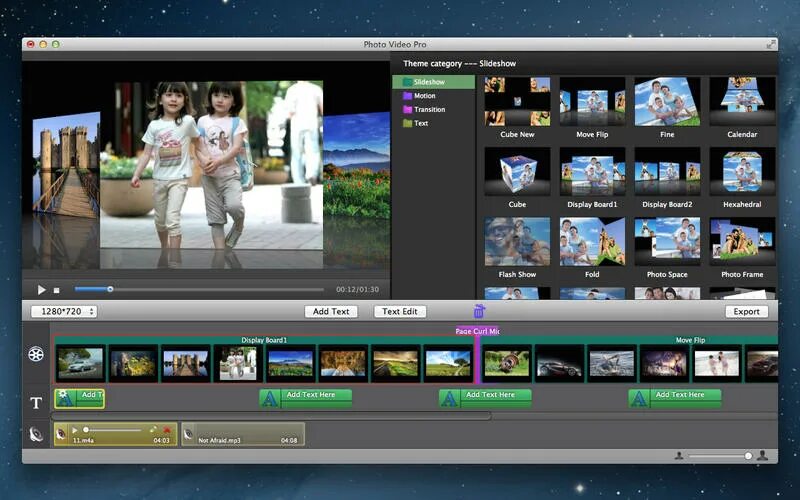This screenshot has height=500, width=800.
Task: Click the T text track icon
Action: [x=36, y=403]
